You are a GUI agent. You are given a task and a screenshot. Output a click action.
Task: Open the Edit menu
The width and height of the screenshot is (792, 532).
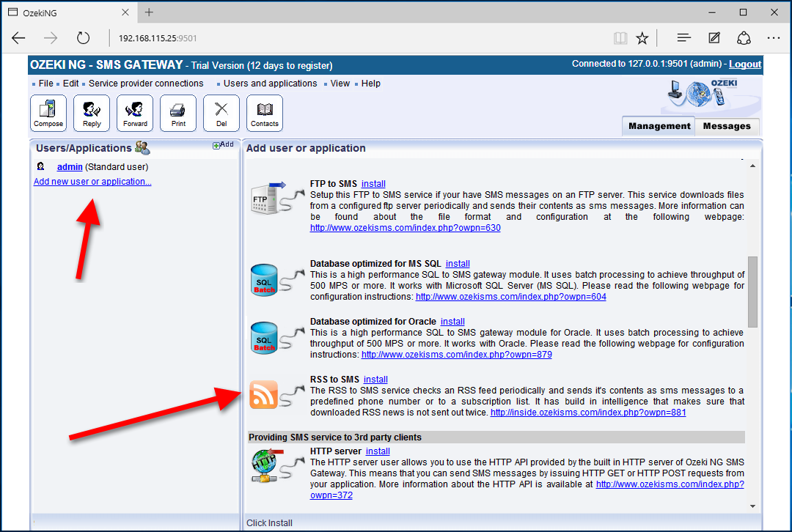click(70, 84)
